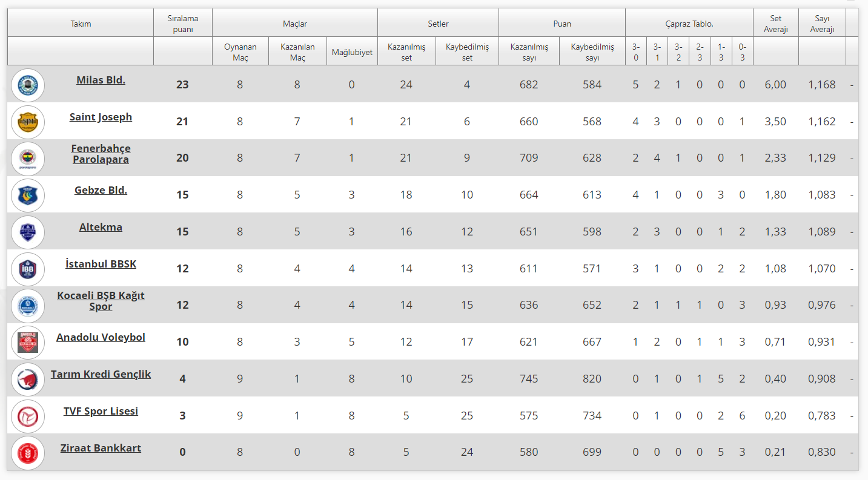Click the Ziraat Bankkart team logo

click(x=28, y=453)
